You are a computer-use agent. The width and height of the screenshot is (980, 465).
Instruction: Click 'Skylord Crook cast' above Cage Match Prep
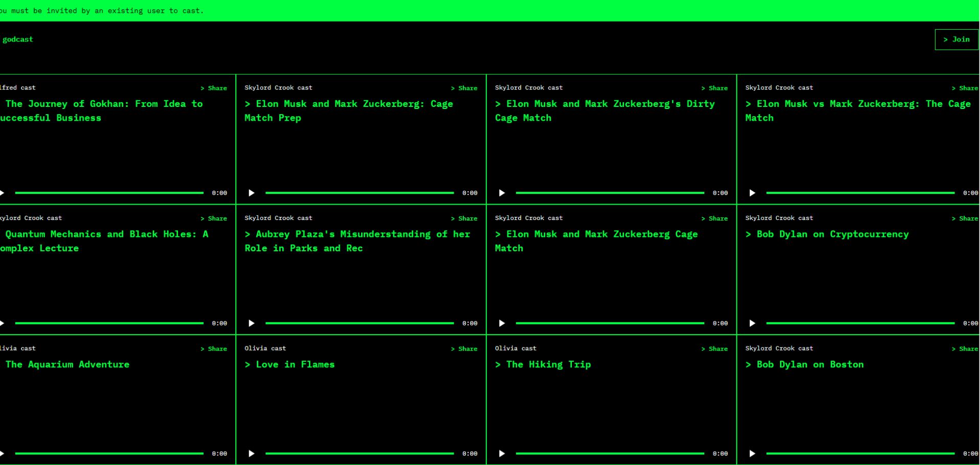[x=278, y=87]
